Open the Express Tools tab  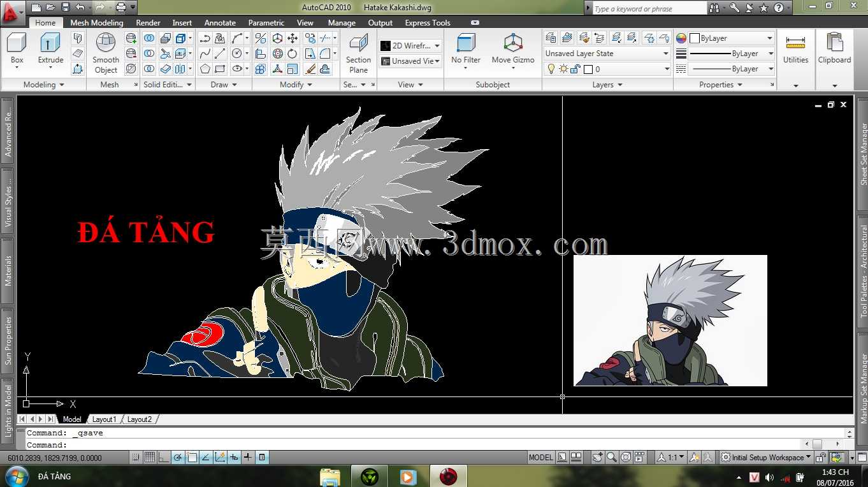pos(428,22)
